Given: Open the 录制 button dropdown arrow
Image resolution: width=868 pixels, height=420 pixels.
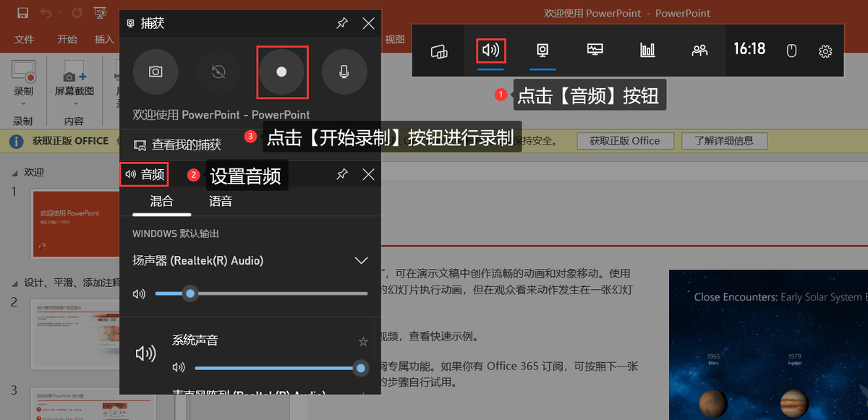Looking at the screenshot, I should [x=23, y=103].
